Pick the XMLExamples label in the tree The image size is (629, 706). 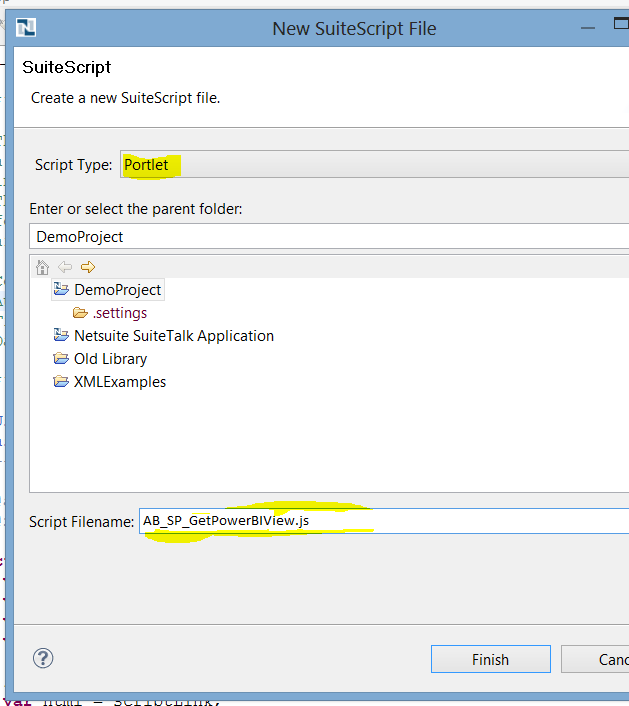(x=120, y=382)
